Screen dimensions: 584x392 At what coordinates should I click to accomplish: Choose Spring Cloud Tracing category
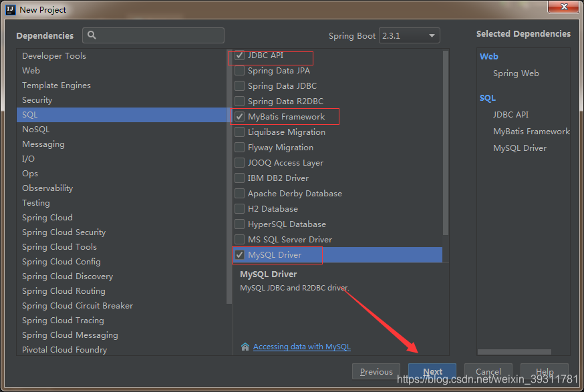coord(122,321)
